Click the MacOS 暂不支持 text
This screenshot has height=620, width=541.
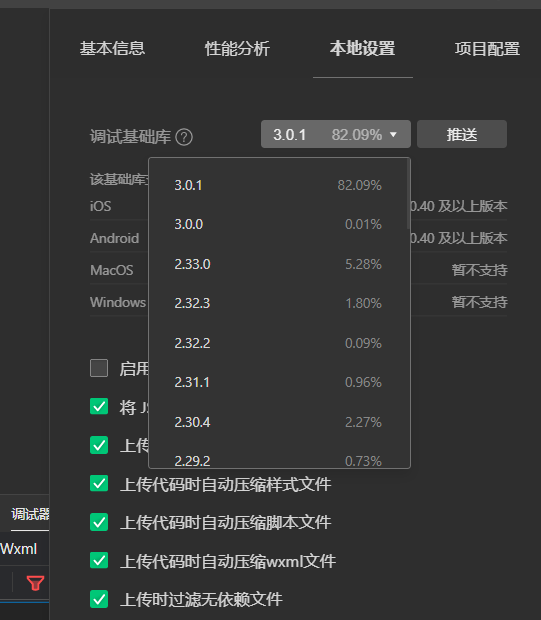(x=479, y=270)
